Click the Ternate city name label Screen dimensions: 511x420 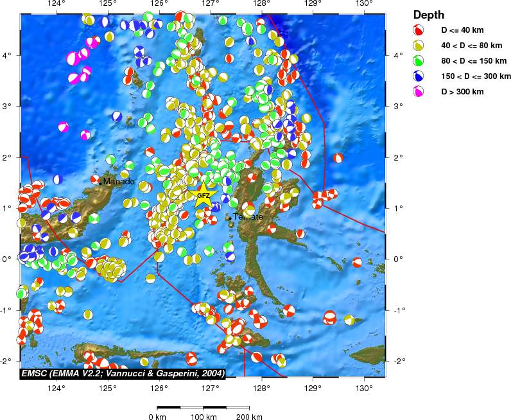[249, 217]
